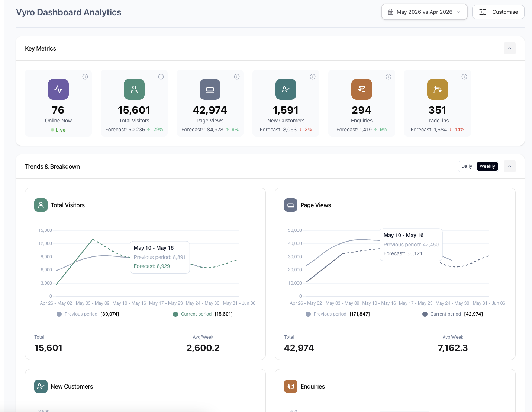Click the orange Enquiries envelope icon
The image size is (532, 412).
362,89
